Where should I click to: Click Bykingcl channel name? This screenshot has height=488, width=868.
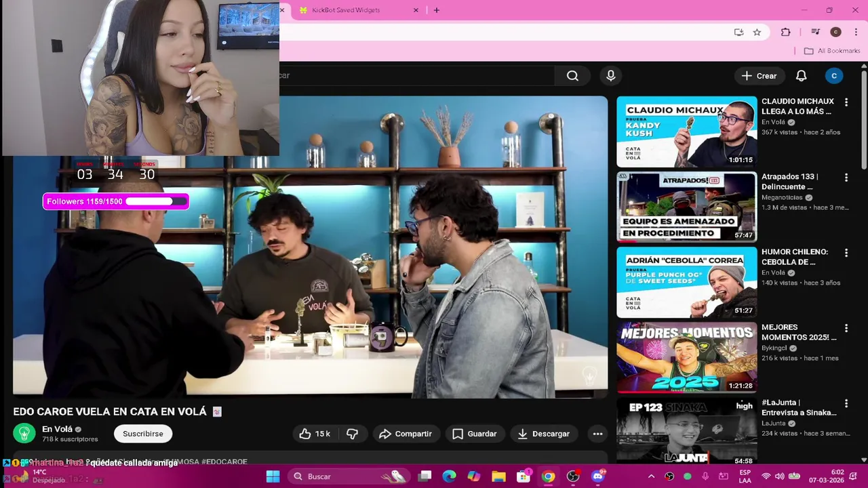(x=774, y=348)
